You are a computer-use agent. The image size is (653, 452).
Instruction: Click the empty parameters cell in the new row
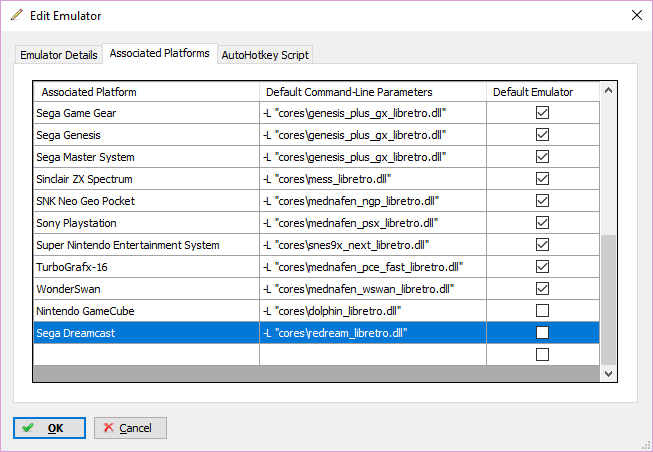[x=373, y=355]
